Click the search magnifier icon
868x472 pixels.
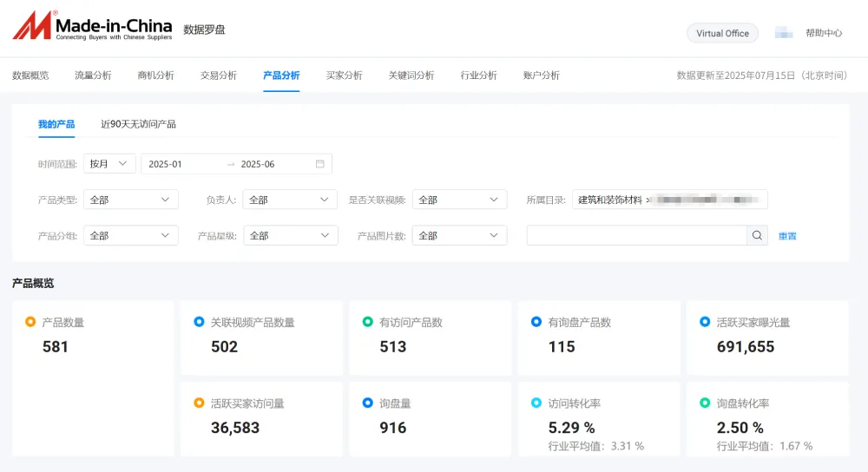click(x=757, y=235)
